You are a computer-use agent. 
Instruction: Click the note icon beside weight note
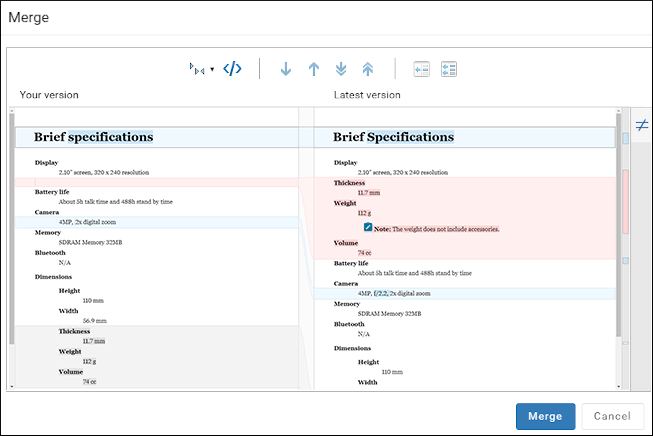368,228
